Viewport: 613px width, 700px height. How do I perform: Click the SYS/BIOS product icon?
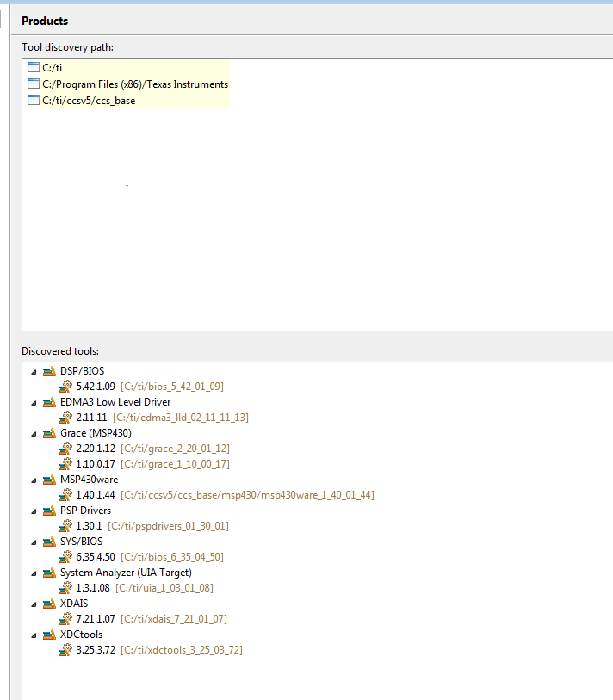tap(49, 542)
